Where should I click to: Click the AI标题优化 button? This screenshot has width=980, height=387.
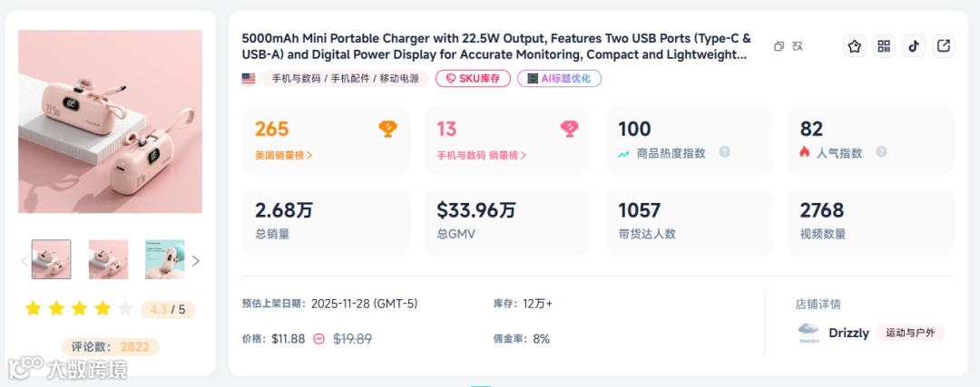click(x=559, y=79)
